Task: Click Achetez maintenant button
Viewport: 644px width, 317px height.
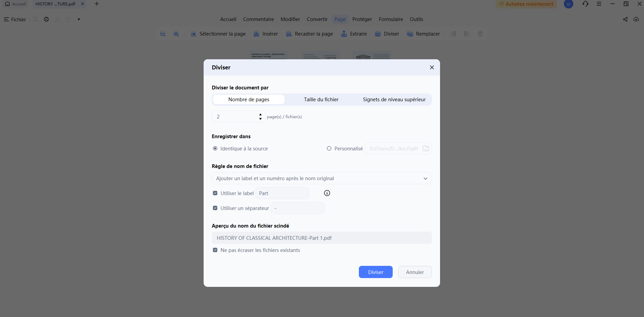Action: point(526,4)
